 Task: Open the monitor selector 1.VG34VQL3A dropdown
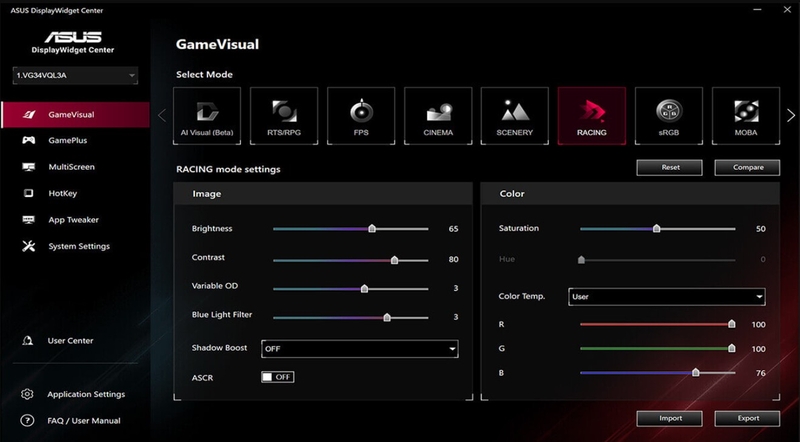tap(75, 76)
